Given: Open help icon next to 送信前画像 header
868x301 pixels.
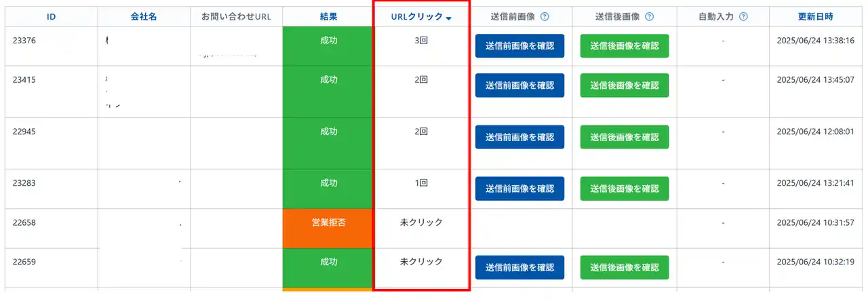Looking at the screenshot, I should [545, 17].
